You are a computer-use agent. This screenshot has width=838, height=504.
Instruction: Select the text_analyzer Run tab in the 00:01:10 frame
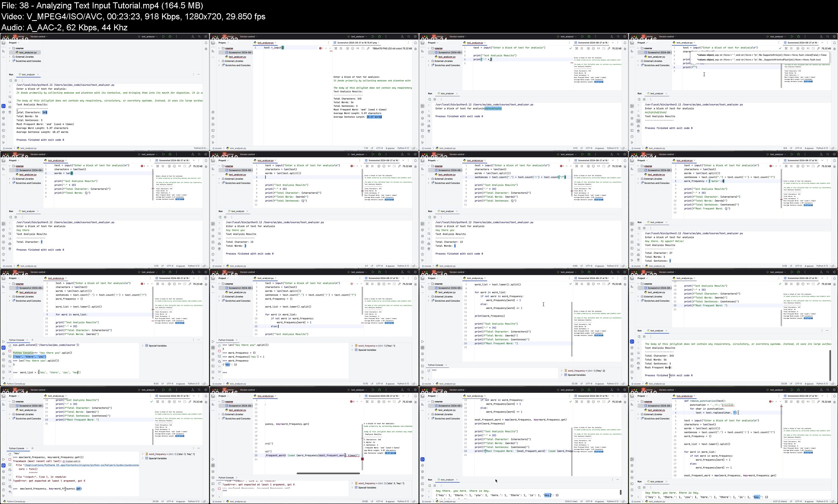[x=29, y=74]
